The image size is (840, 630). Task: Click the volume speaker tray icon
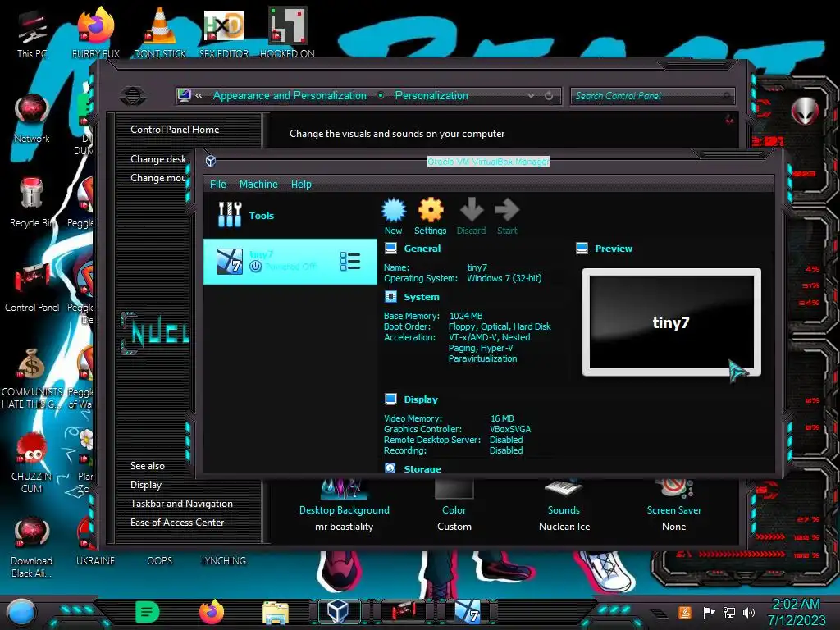click(x=749, y=612)
